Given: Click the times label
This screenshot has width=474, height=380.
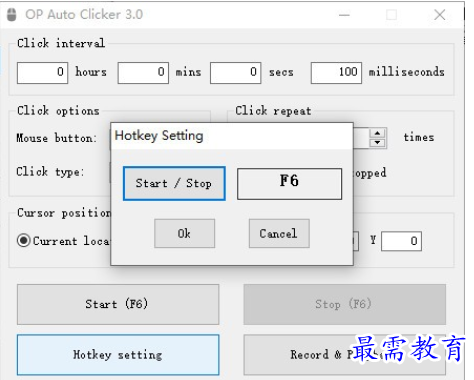Looking at the screenshot, I should click(419, 137).
